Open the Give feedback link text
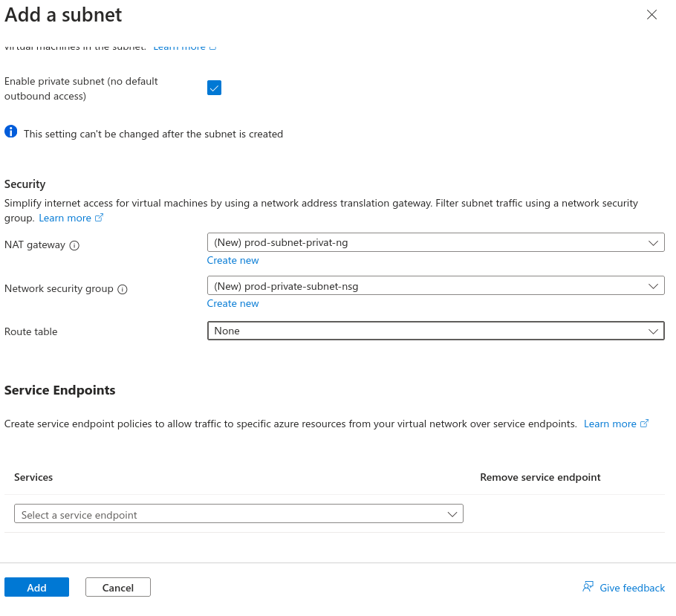 pos(632,588)
